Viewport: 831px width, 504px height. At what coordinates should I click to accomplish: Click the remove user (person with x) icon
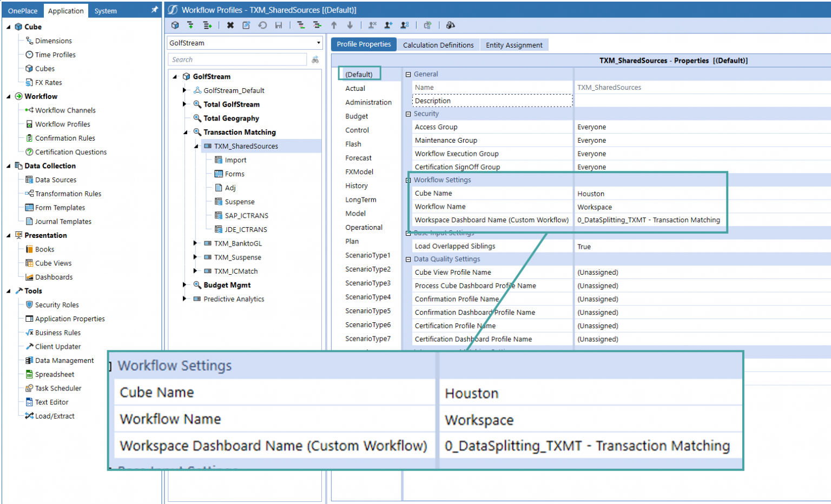point(372,25)
